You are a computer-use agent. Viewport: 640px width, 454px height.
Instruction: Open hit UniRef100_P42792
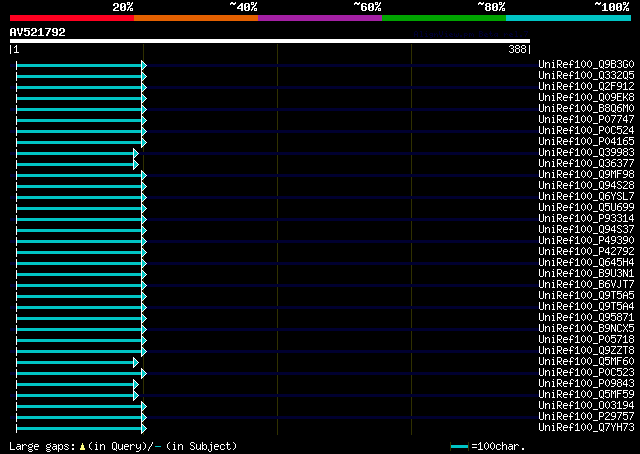(x=586, y=252)
